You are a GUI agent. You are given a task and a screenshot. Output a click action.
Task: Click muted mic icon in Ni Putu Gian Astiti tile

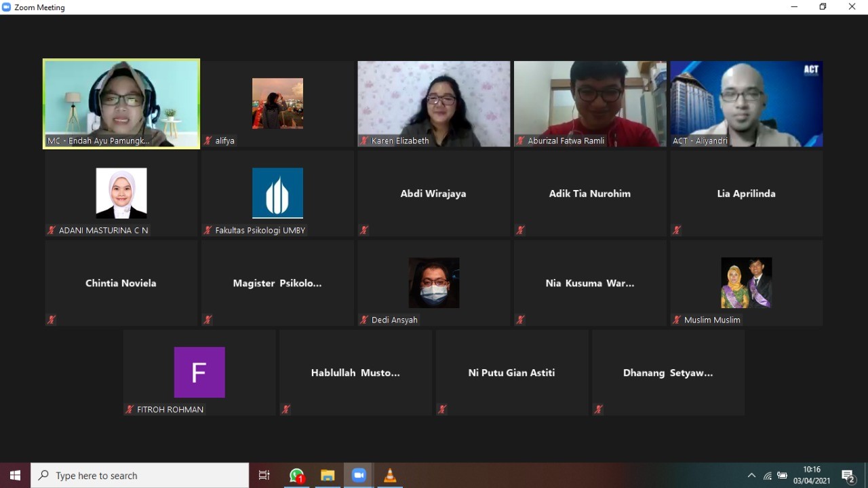[x=442, y=409]
